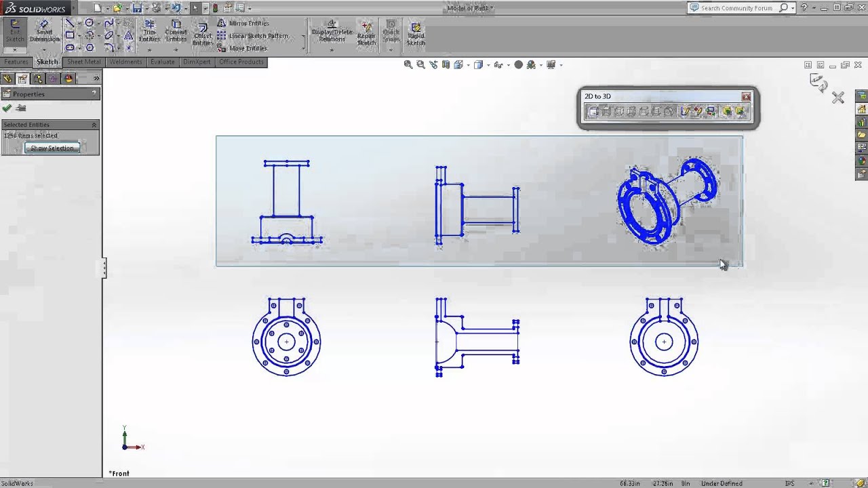The image size is (868, 488).
Task: Switch to the ConfigurationManager panel tab
Action: (37, 79)
